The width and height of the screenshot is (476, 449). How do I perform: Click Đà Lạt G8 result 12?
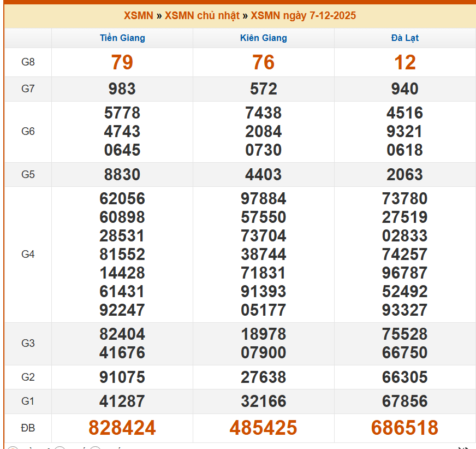pyautogui.click(x=404, y=62)
